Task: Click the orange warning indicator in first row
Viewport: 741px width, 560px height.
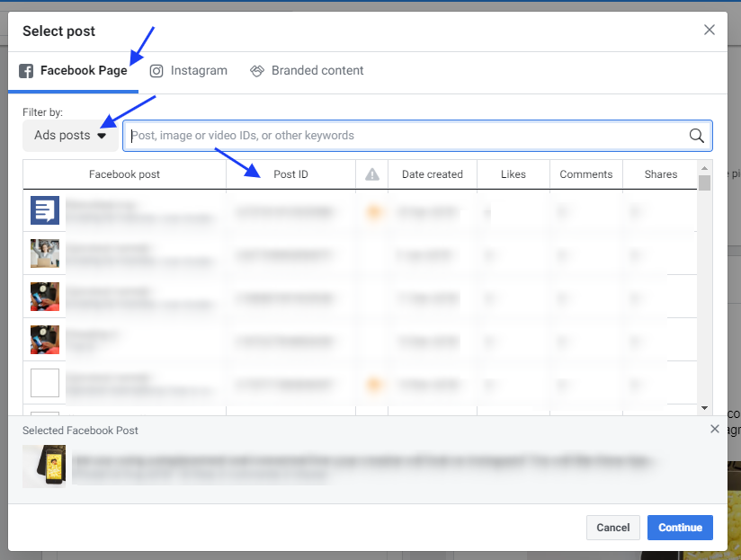Action: coord(373,211)
